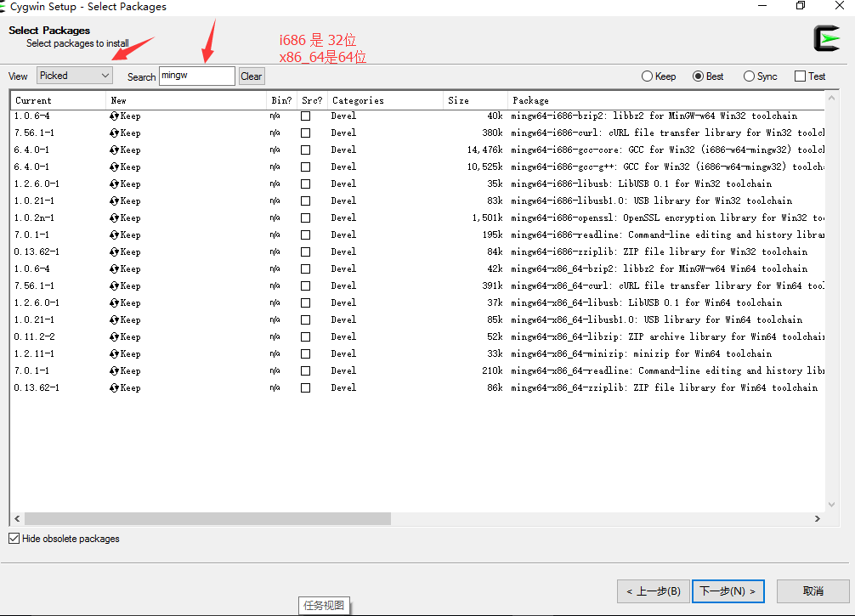Select the Sync radio button
855x616 pixels.
point(750,76)
